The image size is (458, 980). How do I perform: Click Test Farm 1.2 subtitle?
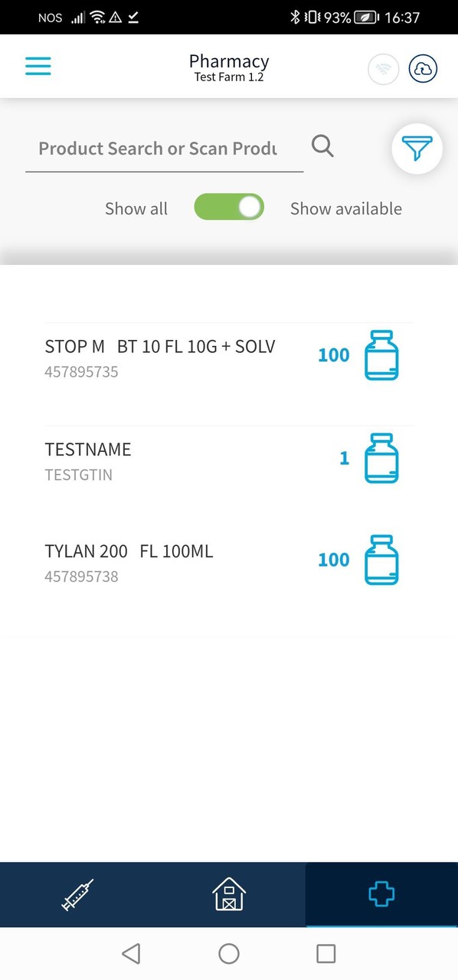(x=228, y=77)
